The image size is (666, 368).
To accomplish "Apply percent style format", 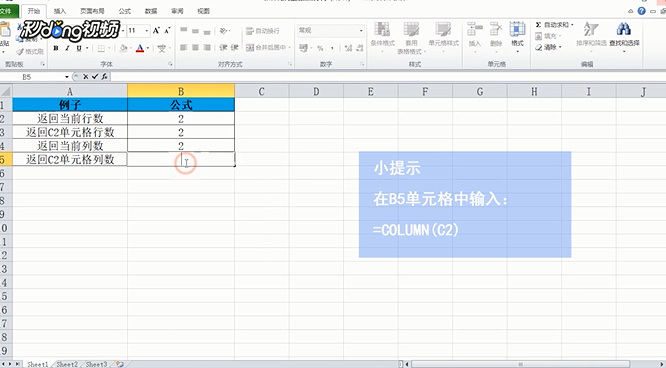I will coord(320,48).
